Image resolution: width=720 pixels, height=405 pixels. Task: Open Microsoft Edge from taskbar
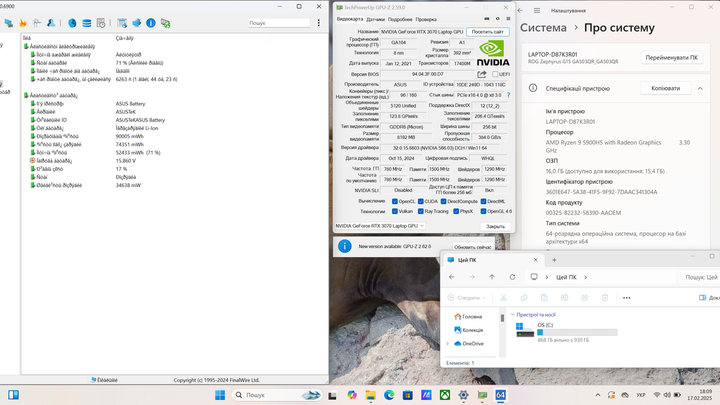[389, 394]
